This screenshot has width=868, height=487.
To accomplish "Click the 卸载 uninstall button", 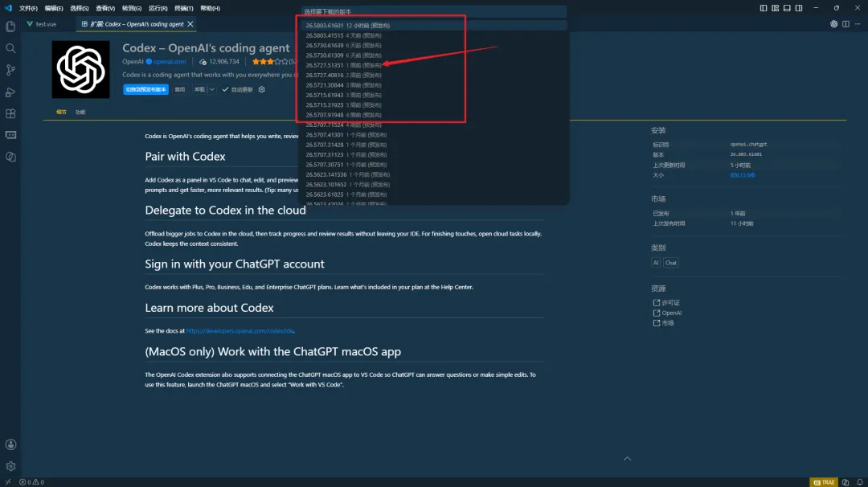I will pos(199,89).
